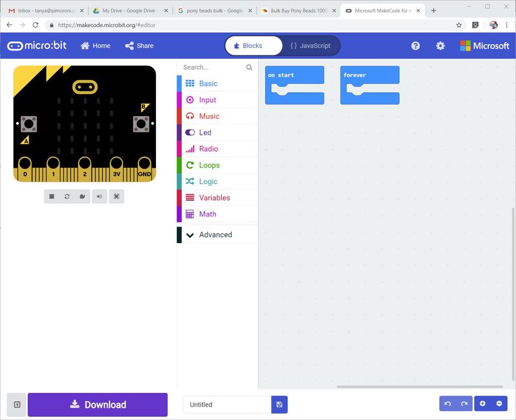Switch to the pony beads bulk Google tab

[x=213, y=10]
